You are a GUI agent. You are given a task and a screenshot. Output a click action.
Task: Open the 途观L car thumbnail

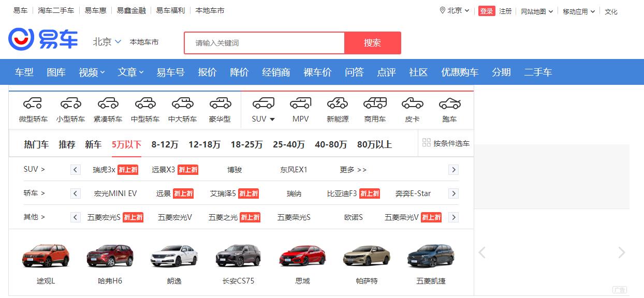point(46,256)
